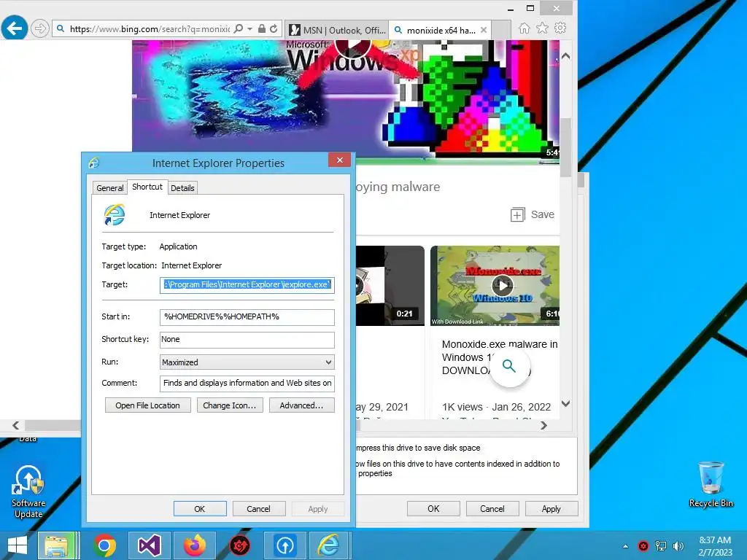Click the browser Forward arrow button
Screen dimensions: 747x560
pos(40,28)
